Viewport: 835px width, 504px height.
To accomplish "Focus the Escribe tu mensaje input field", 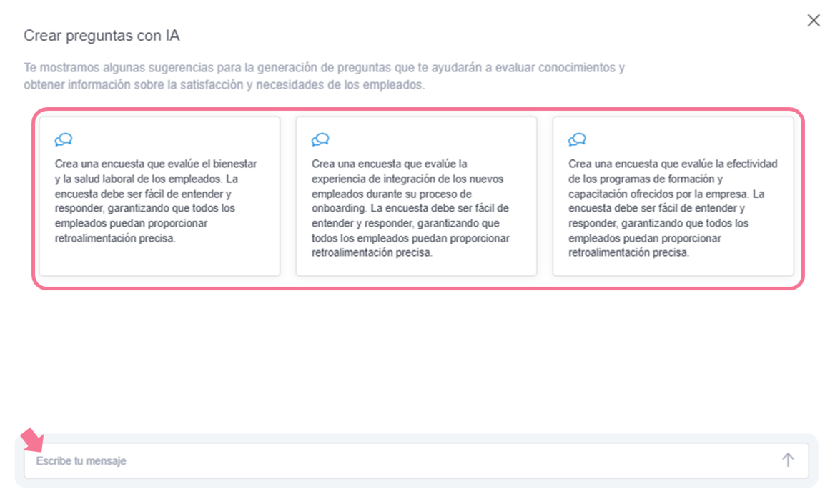I will point(400,460).
